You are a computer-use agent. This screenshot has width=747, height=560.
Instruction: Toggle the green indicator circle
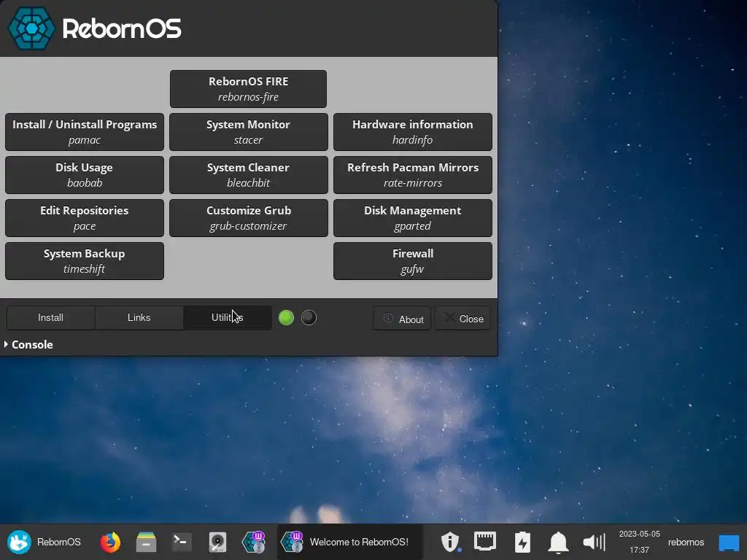(286, 318)
